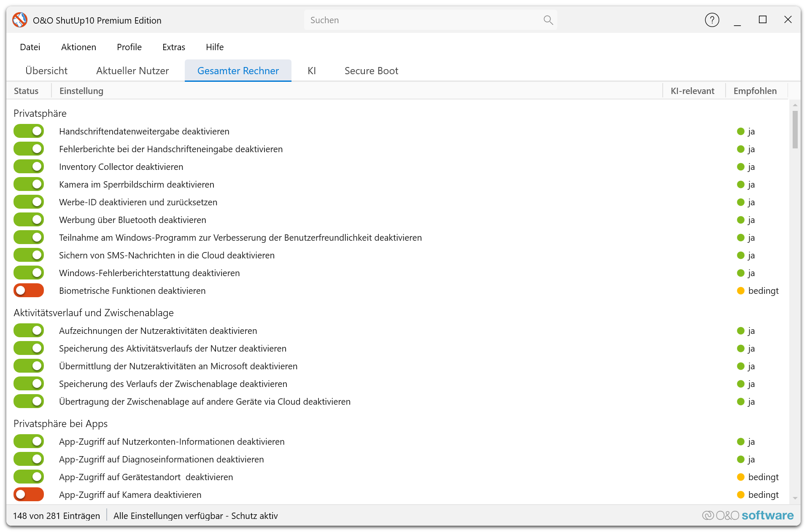Open the Datei menu
The height and width of the screenshot is (532, 807).
(x=30, y=47)
